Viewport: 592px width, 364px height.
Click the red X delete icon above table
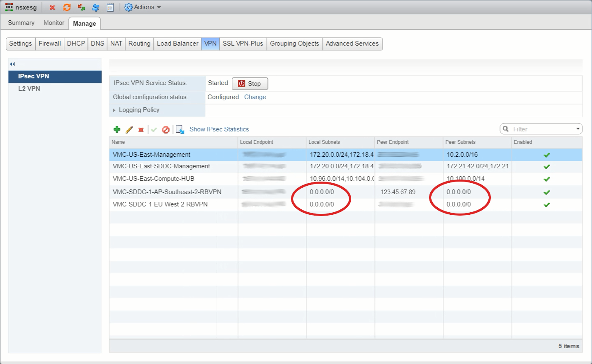point(141,130)
